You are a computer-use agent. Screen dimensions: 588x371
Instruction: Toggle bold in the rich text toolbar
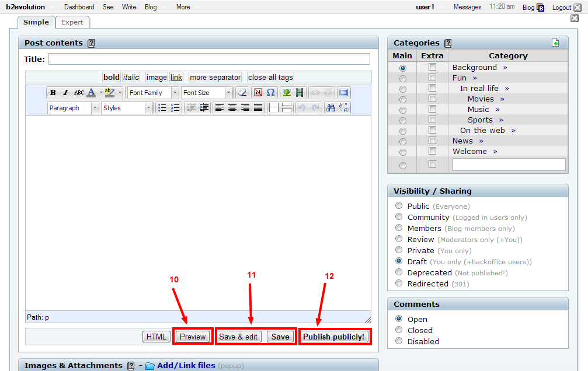53,93
